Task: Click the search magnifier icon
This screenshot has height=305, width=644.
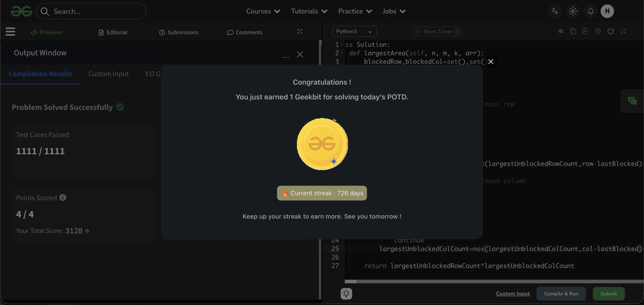Action: [45, 11]
